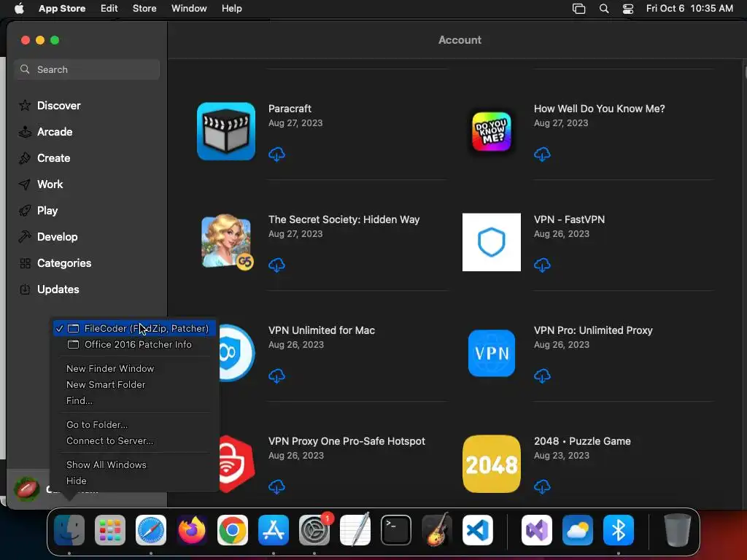Open the App Store menu in menu bar
The image size is (747, 560).
tap(62, 9)
